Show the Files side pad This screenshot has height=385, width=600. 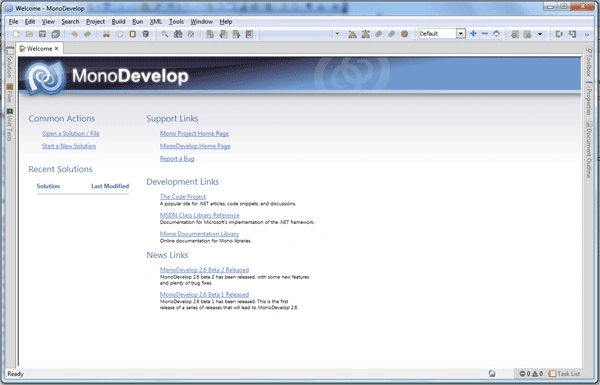pos(10,93)
